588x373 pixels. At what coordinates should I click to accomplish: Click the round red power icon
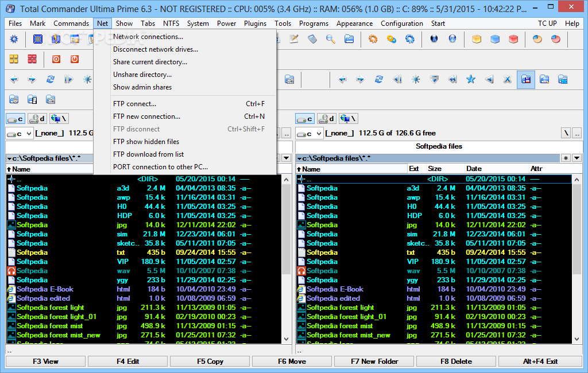tap(75, 59)
